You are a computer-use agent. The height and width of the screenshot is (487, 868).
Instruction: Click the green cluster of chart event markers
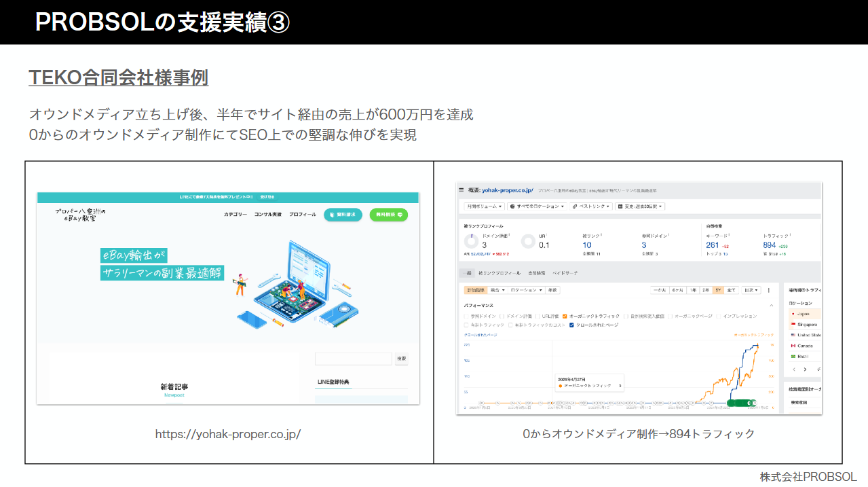tap(741, 403)
